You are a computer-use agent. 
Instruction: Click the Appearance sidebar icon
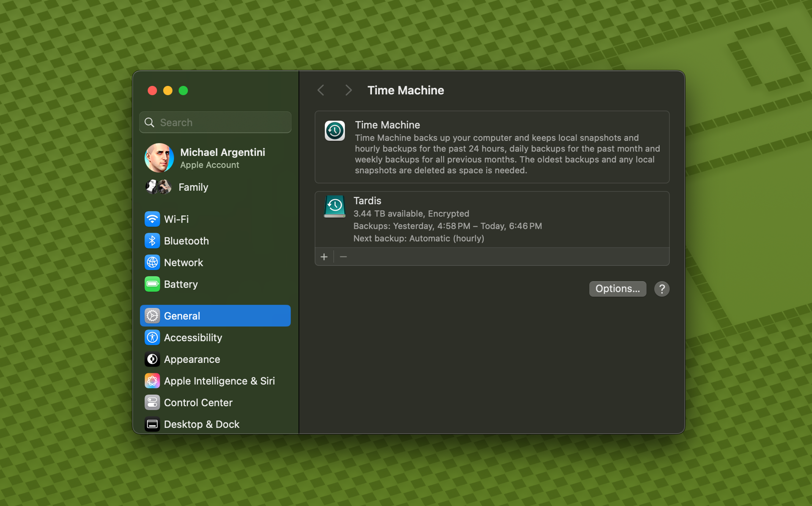click(x=152, y=359)
